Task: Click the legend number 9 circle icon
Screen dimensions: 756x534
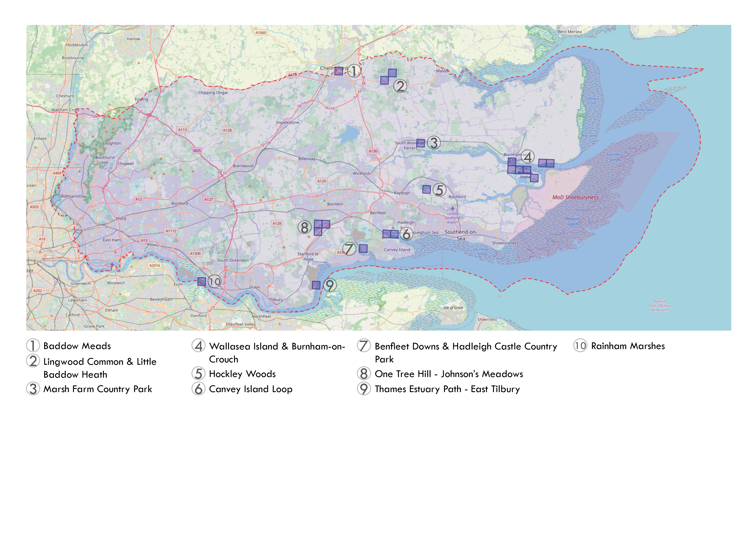Action: [x=364, y=389]
